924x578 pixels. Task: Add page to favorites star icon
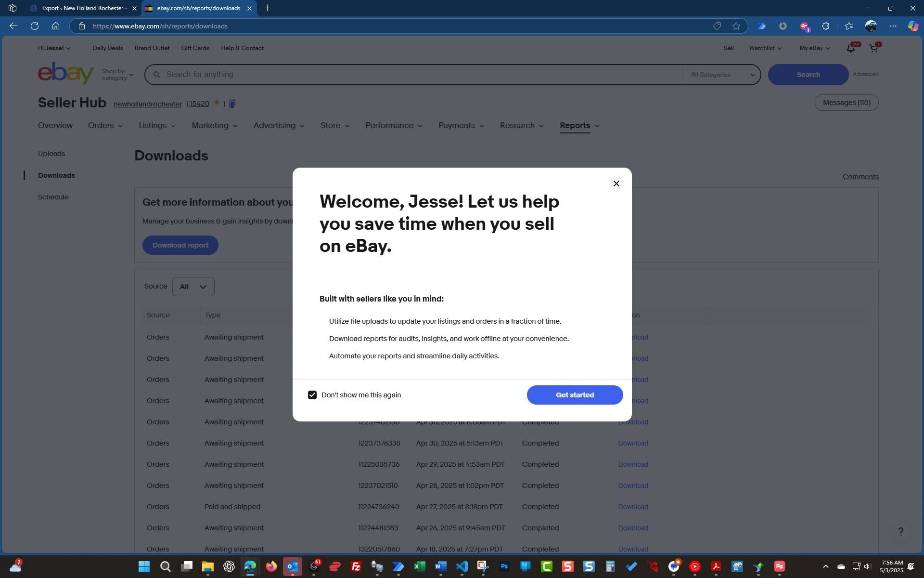736,26
